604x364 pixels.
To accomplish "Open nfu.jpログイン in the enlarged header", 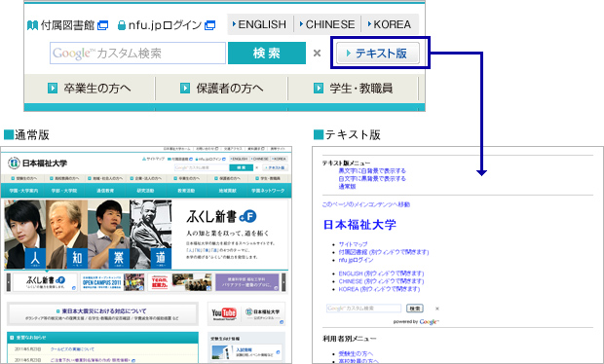I will tap(165, 25).
